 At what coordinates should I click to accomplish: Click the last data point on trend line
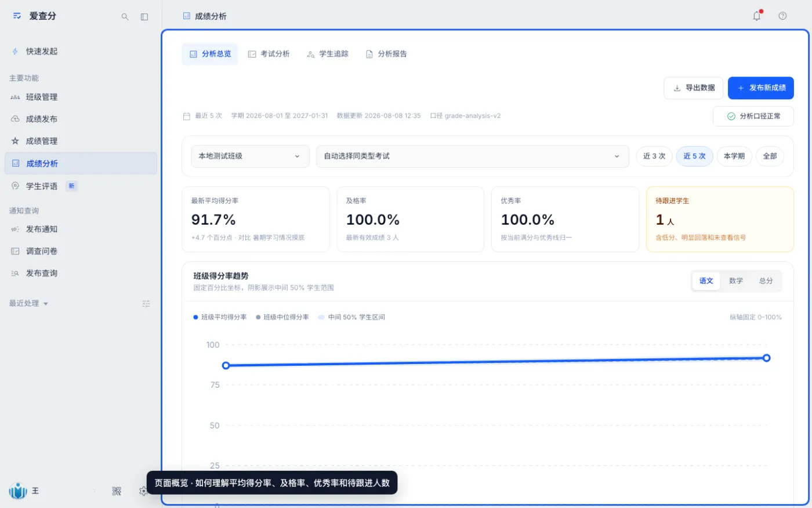point(767,358)
